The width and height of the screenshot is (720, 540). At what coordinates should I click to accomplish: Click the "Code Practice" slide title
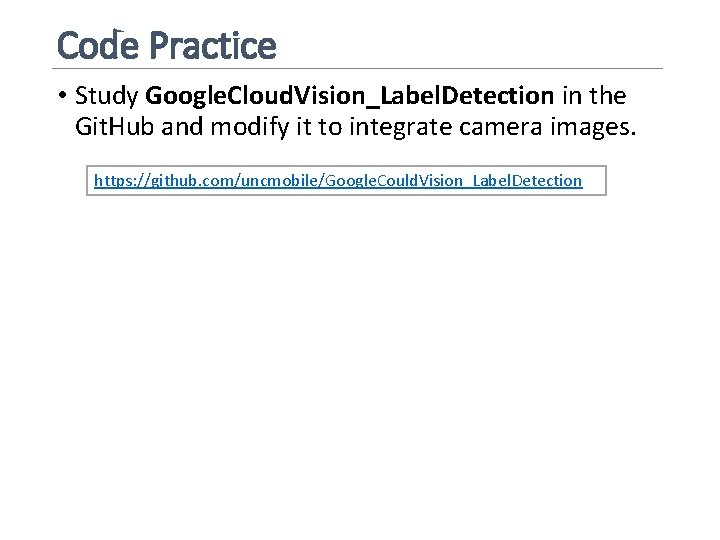click(166, 45)
